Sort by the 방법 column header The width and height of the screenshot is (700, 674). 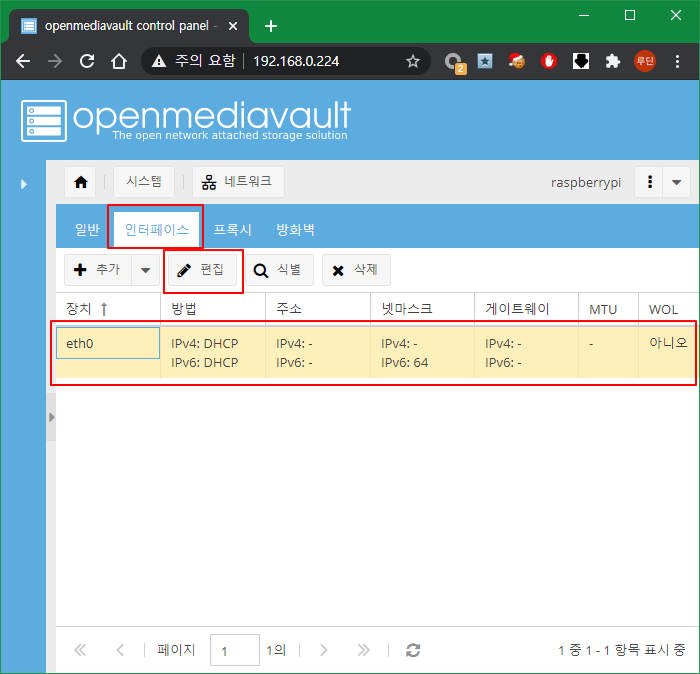213,309
